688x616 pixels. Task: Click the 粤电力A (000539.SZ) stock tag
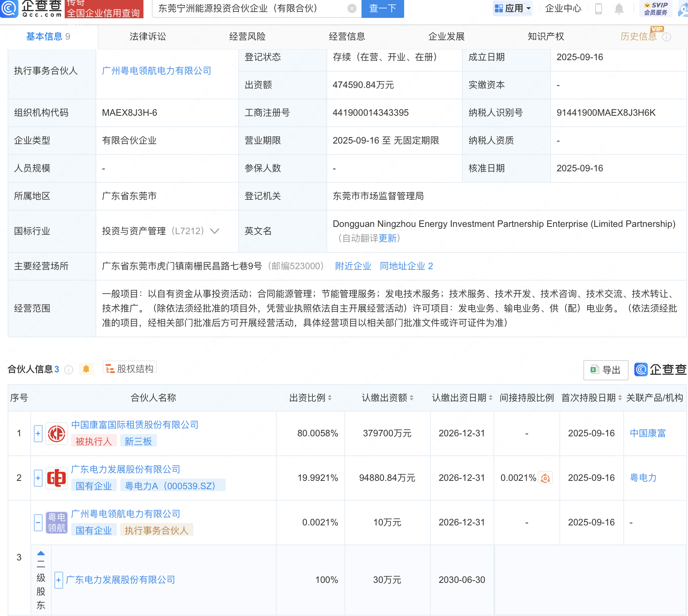pyautogui.click(x=172, y=486)
